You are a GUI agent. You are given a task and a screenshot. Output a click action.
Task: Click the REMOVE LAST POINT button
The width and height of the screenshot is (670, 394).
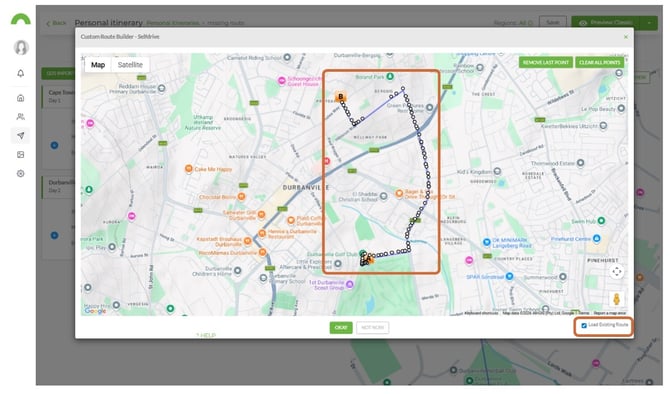(x=546, y=62)
